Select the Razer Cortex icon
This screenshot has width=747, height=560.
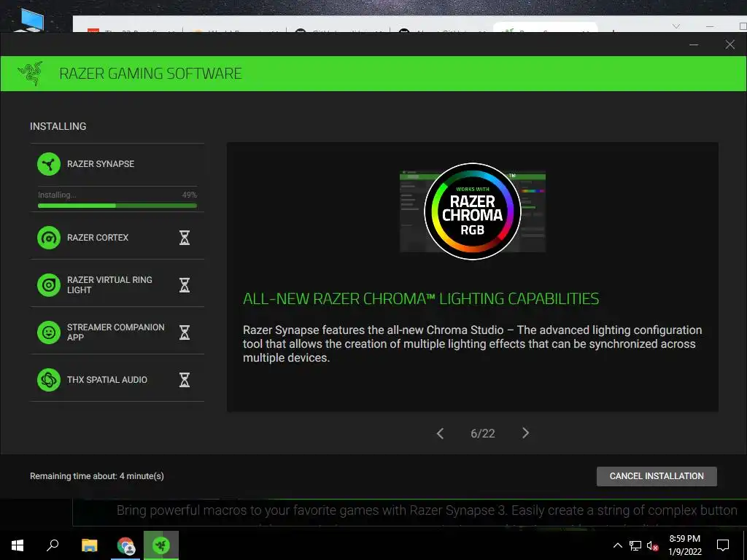(49, 238)
